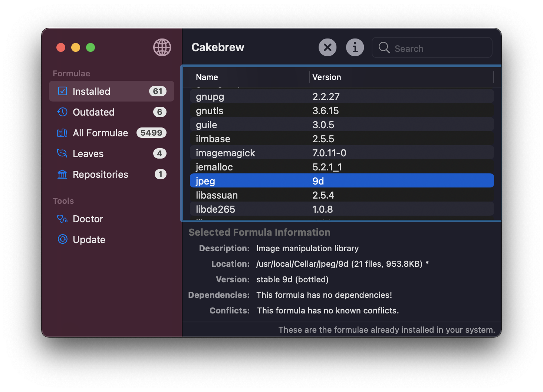Click the Doctor stethoscope icon

point(62,219)
